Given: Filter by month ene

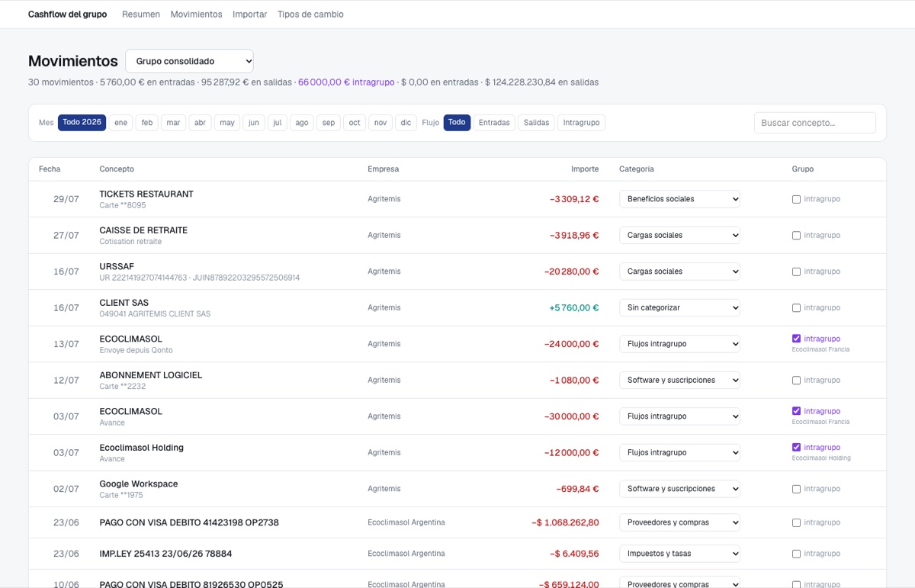Looking at the screenshot, I should (x=120, y=123).
